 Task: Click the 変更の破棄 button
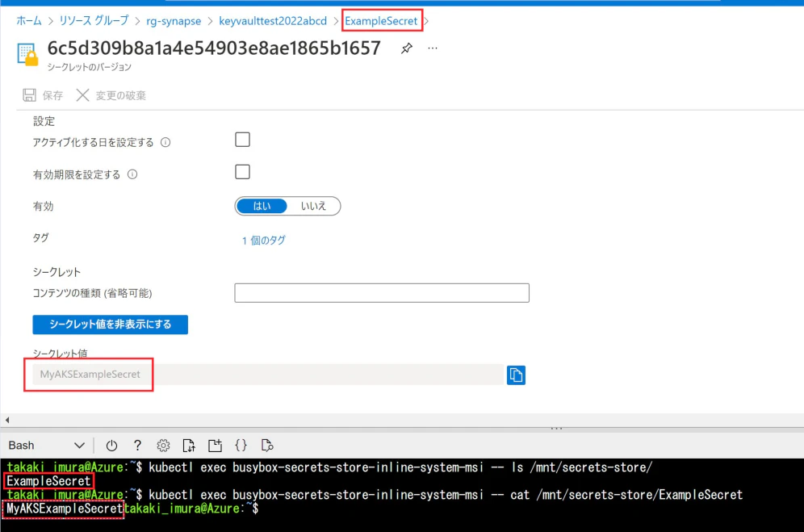111,95
